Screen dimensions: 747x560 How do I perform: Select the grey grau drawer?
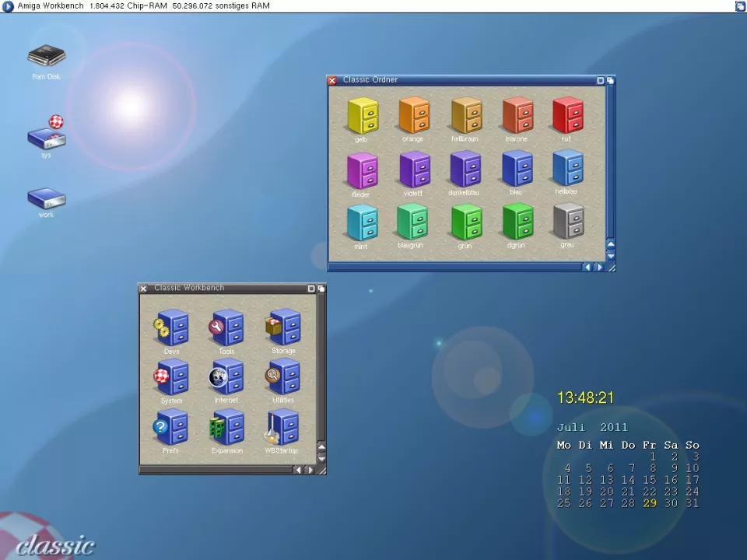(x=567, y=222)
